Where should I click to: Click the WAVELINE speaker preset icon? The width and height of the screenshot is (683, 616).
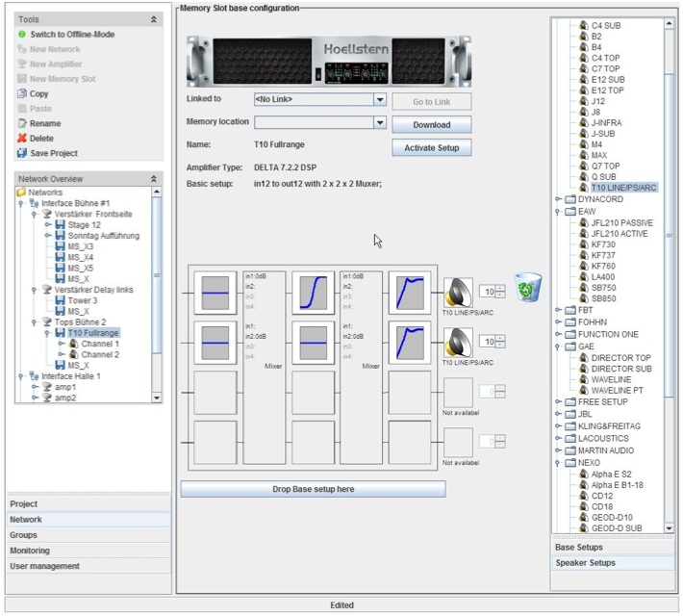pyautogui.click(x=584, y=380)
